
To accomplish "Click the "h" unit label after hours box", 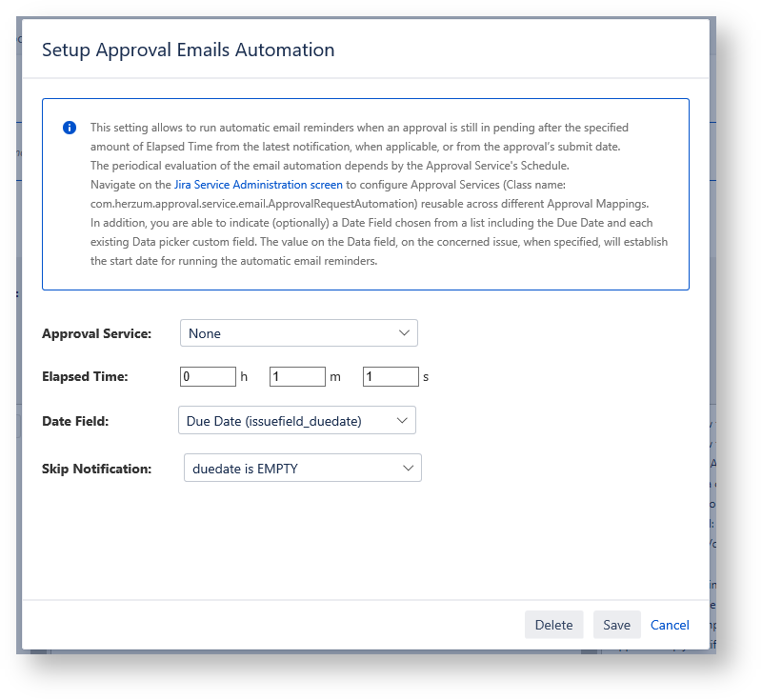I will coord(244,377).
